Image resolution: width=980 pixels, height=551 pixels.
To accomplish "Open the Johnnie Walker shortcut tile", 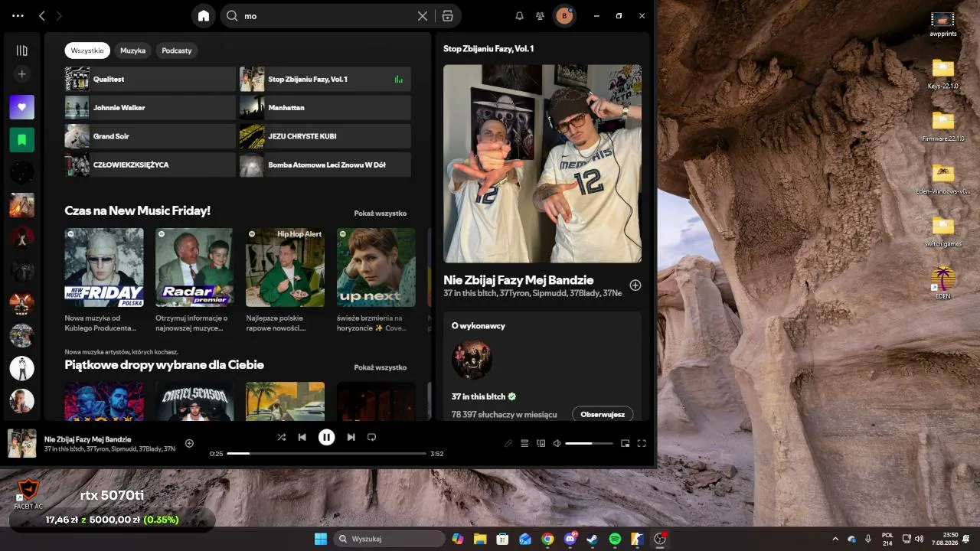I will (150, 108).
